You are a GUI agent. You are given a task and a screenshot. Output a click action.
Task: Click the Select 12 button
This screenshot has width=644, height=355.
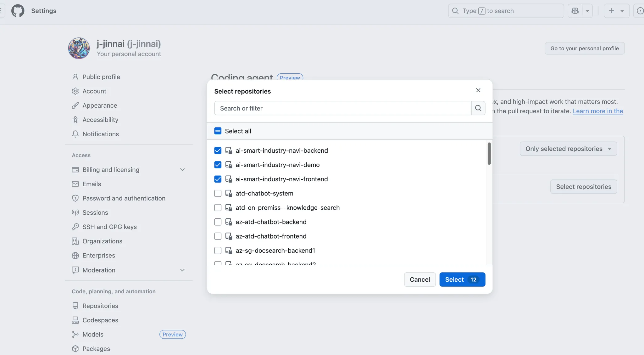pyautogui.click(x=462, y=279)
